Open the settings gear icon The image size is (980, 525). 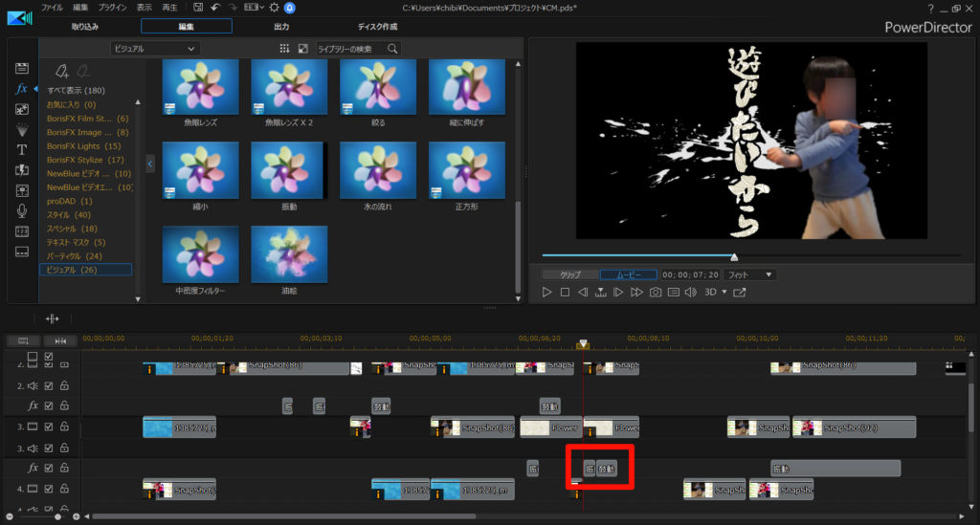[x=274, y=8]
